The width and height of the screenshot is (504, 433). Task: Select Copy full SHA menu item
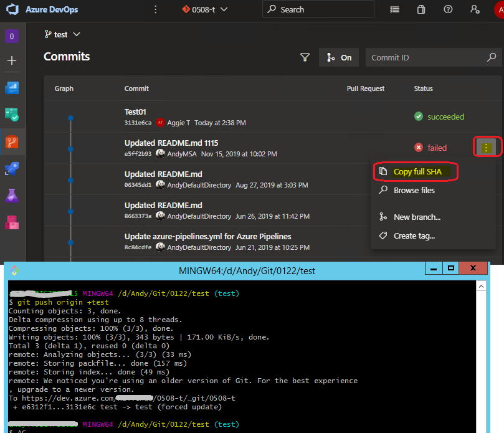(x=416, y=171)
